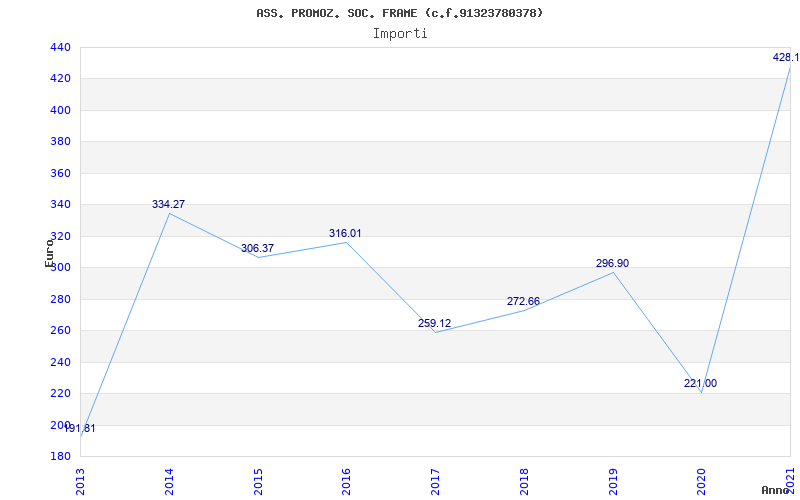
Task: Click the 2021 x-axis label
Action: [x=790, y=482]
